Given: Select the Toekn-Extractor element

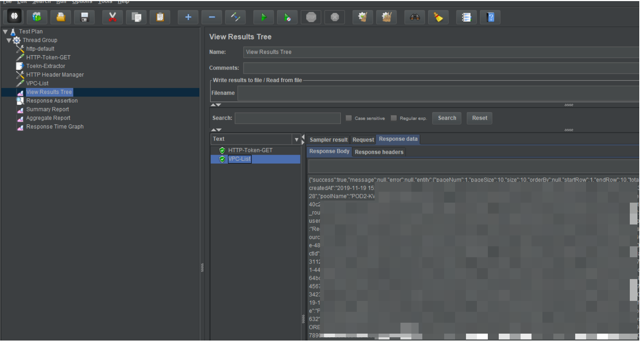Looking at the screenshot, I should [46, 66].
